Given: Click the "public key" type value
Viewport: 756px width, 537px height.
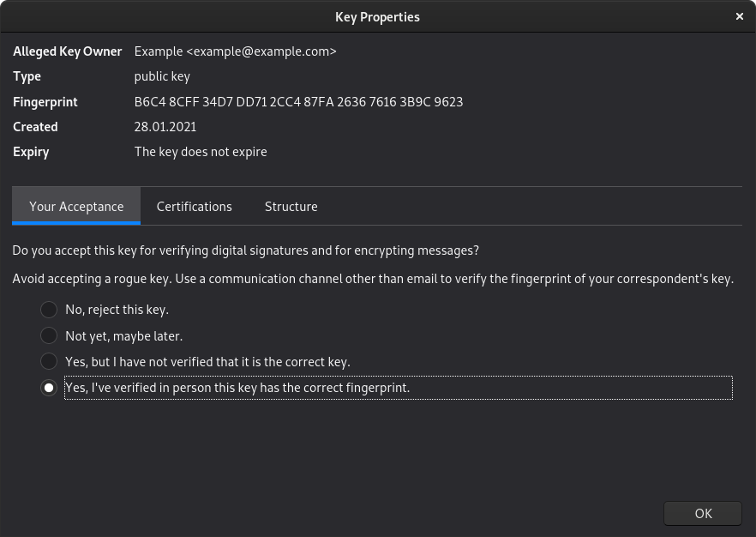Looking at the screenshot, I should pos(162,76).
